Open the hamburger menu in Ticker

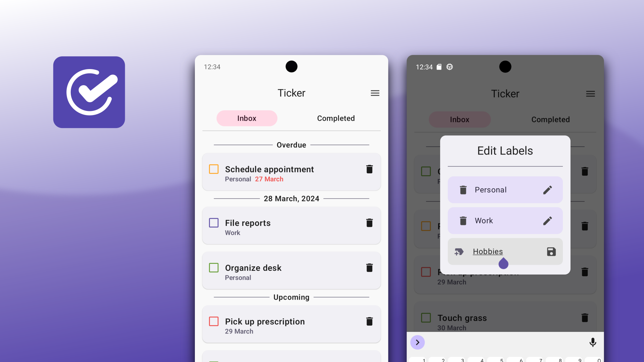[375, 93]
